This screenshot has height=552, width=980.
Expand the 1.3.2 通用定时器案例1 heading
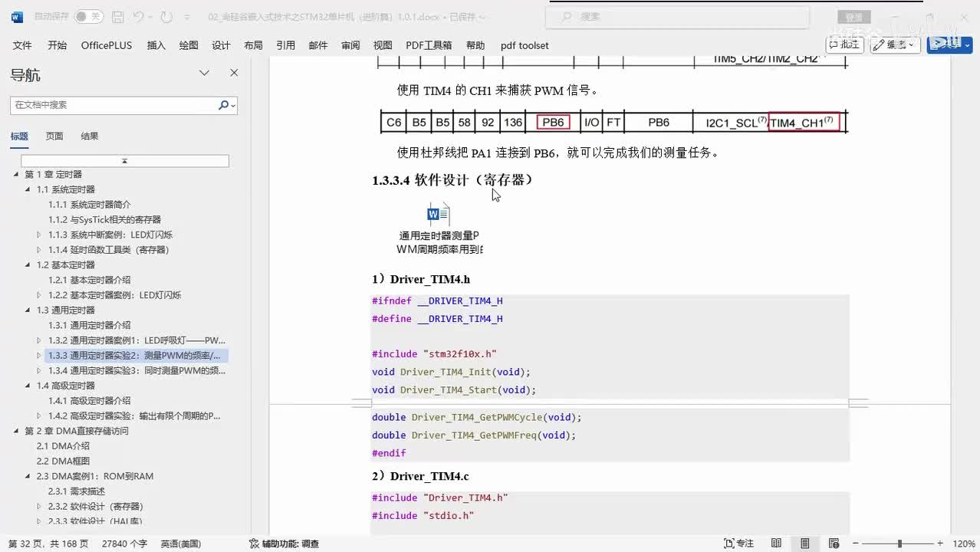[40, 340]
